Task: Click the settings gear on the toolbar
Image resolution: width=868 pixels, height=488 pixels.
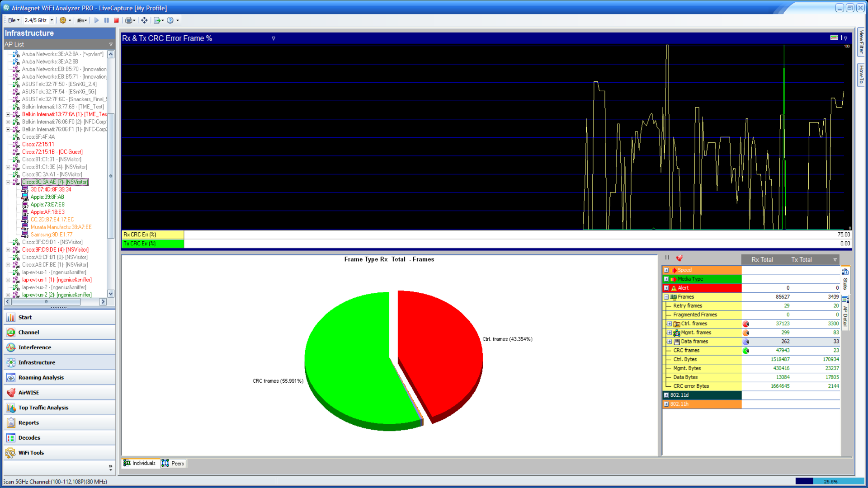Action: [x=62, y=20]
